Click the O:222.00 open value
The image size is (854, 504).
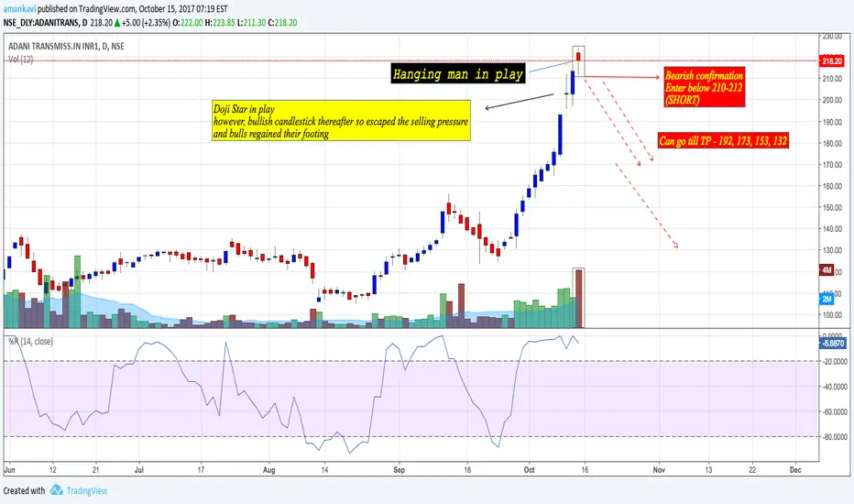coord(187,23)
